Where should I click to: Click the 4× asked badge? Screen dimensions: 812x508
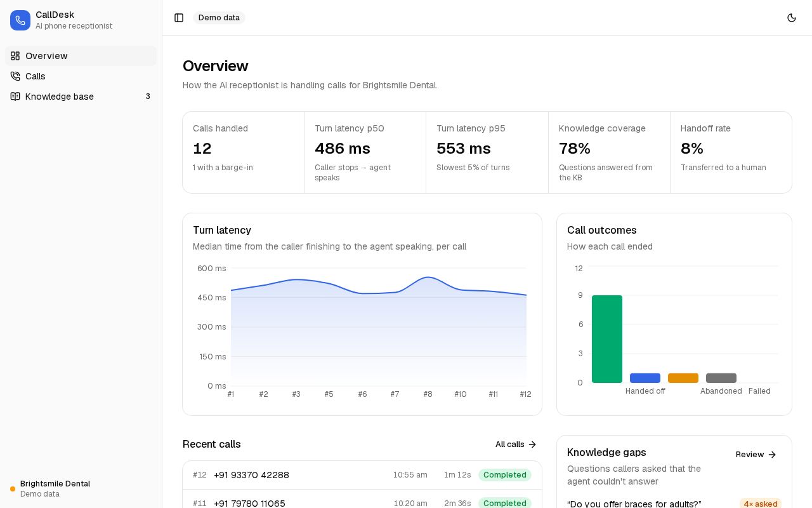point(761,504)
